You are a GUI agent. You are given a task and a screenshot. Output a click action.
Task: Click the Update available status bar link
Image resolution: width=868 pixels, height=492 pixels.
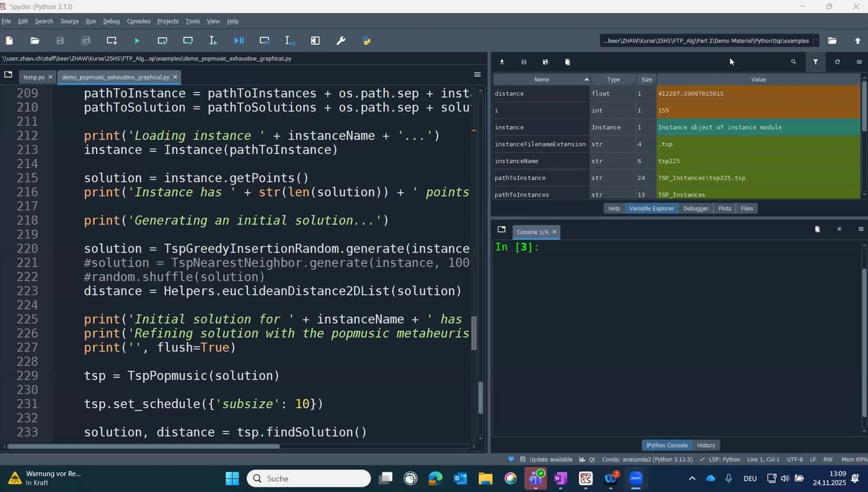click(550, 459)
